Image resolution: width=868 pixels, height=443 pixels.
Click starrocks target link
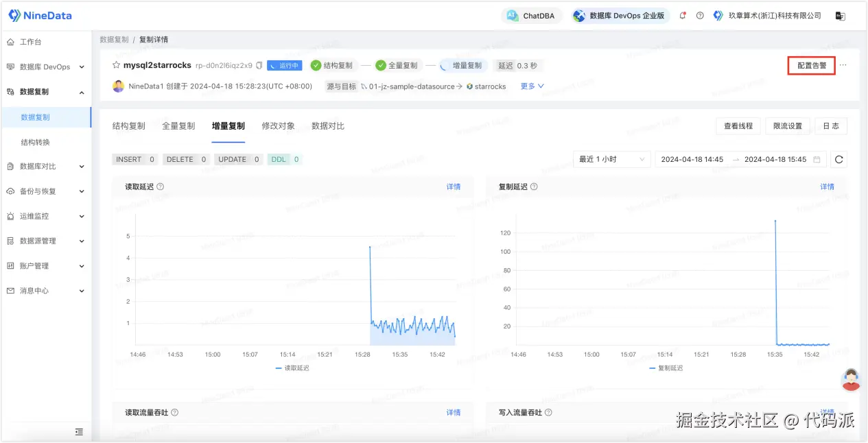490,86
